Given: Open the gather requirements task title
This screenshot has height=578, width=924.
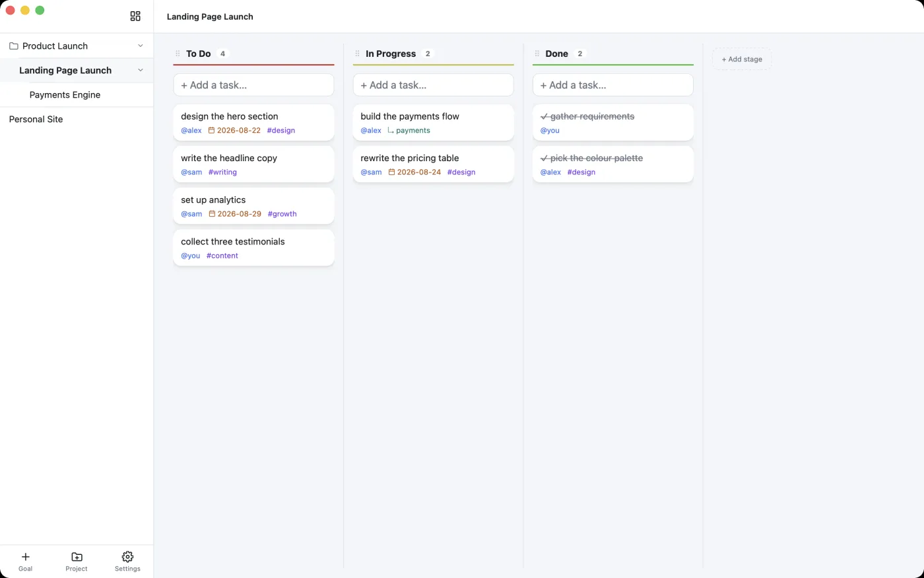Looking at the screenshot, I should [592, 116].
